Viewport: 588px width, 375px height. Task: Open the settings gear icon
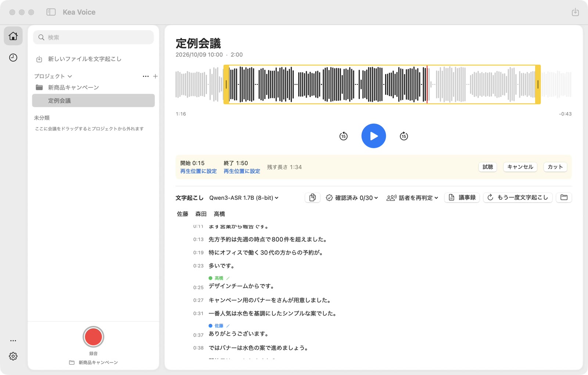(x=13, y=356)
